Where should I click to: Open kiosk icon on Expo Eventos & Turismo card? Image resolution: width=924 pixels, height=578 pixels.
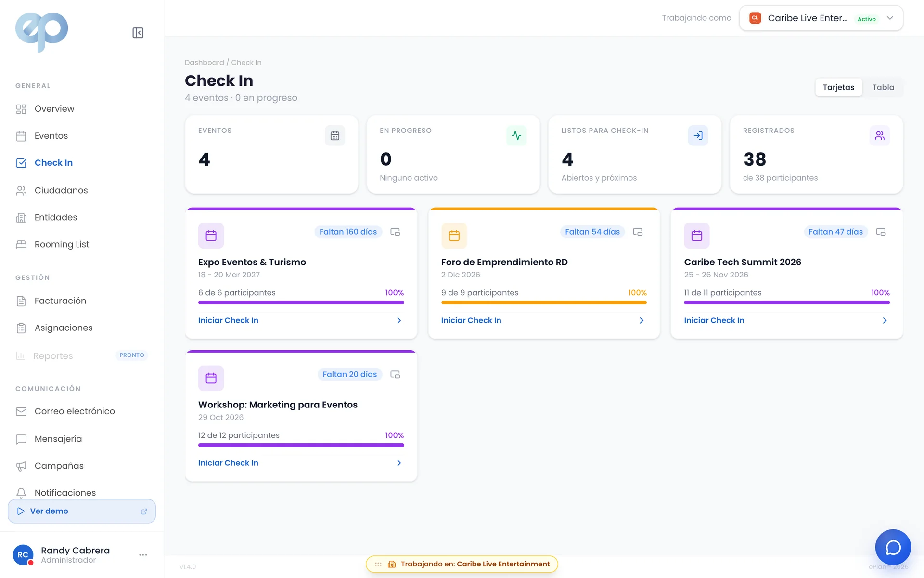[x=395, y=232]
